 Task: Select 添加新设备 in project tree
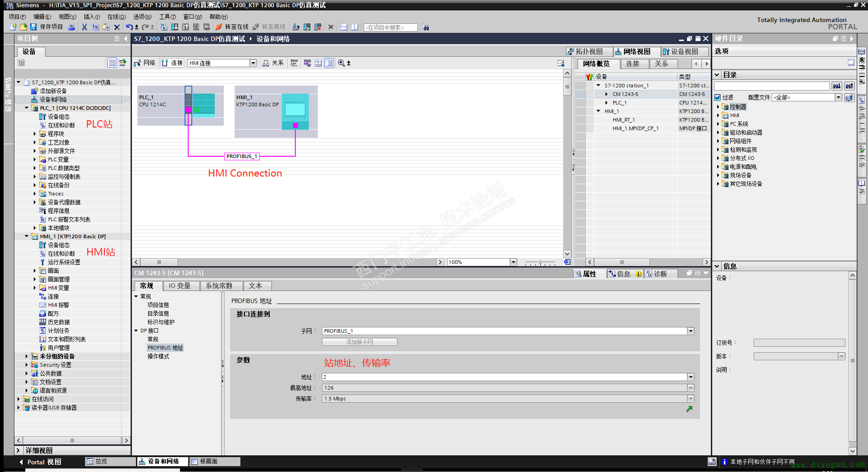54,91
